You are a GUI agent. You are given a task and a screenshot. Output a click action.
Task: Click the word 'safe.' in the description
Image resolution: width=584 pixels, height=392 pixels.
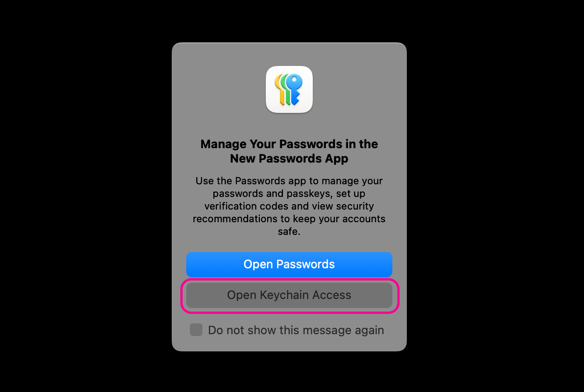pos(289,232)
